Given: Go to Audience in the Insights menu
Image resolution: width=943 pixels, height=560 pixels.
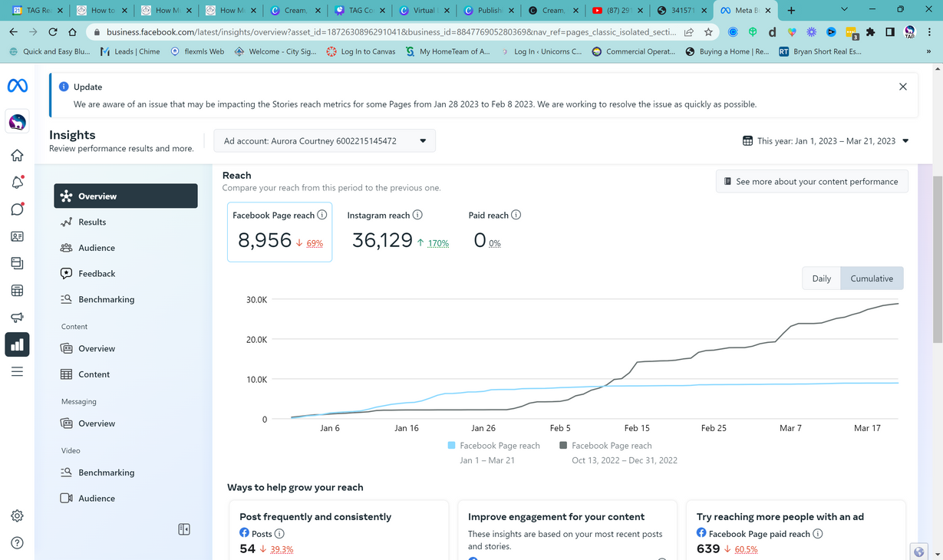Looking at the screenshot, I should pyautogui.click(x=97, y=248).
